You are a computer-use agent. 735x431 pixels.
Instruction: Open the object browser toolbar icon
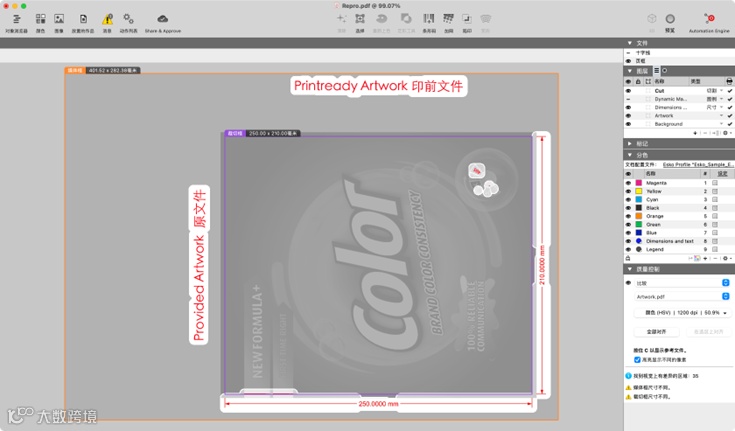[x=16, y=19]
